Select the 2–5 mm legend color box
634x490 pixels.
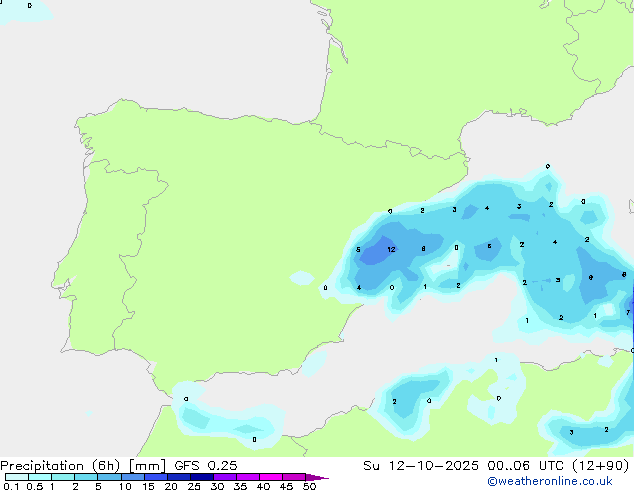pos(86,477)
